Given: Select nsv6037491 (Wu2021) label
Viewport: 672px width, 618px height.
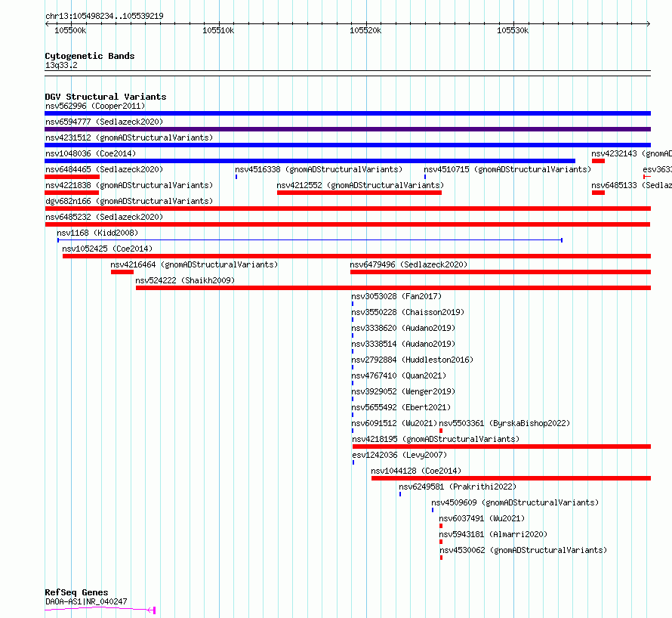Looking at the screenshot, I should (x=482, y=518).
